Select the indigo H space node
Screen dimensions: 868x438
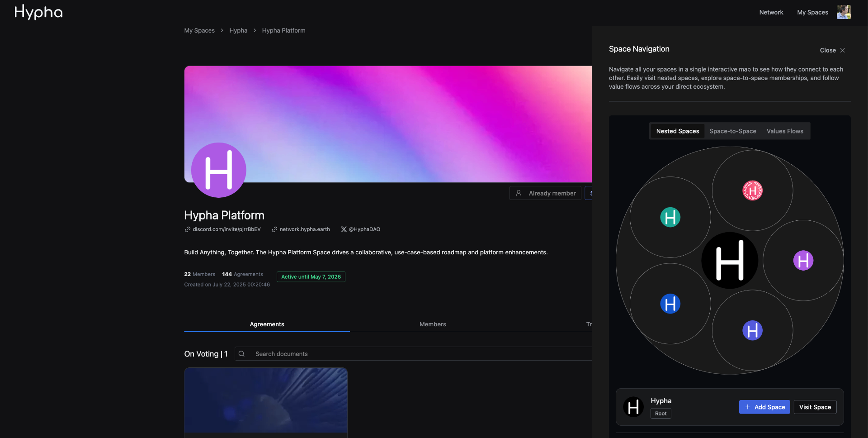(x=753, y=330)
